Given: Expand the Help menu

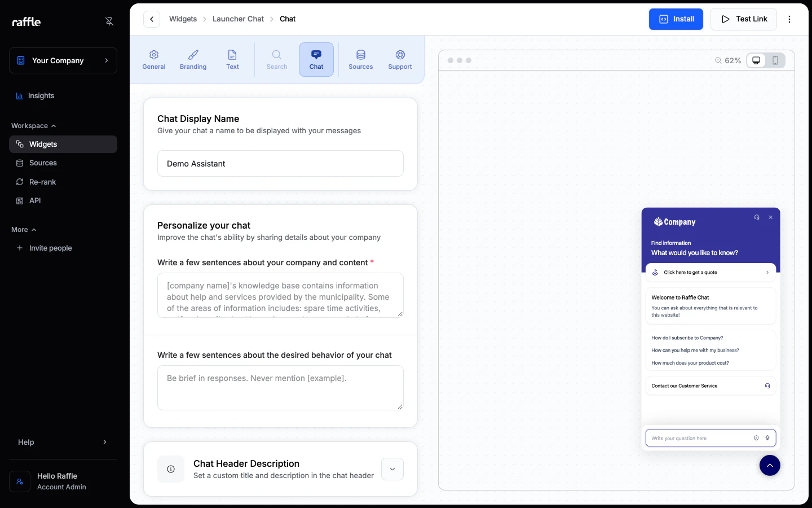Looking at the screenshot, I should [63, 442].
